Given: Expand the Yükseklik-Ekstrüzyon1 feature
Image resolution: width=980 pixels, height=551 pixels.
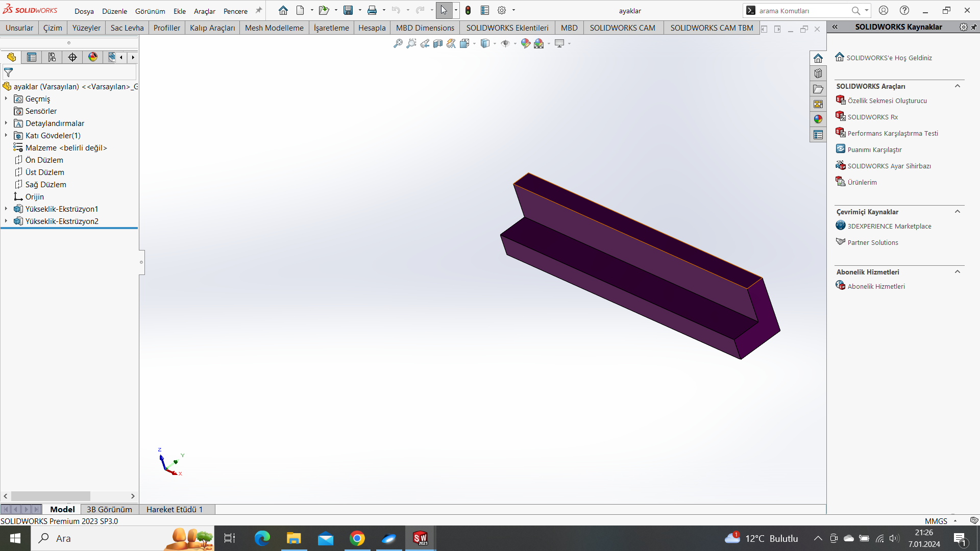Looking at the screenshot, I should (x=6, y=209).
